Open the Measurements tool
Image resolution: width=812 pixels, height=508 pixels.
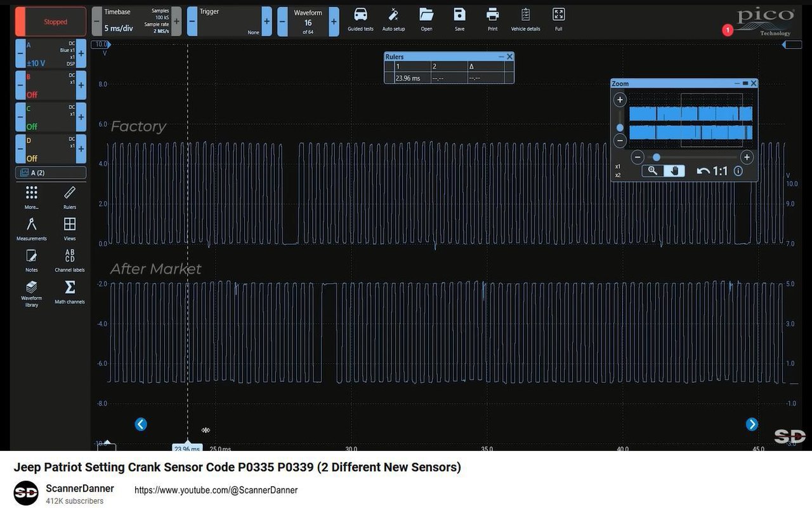[x=32, y=229]
